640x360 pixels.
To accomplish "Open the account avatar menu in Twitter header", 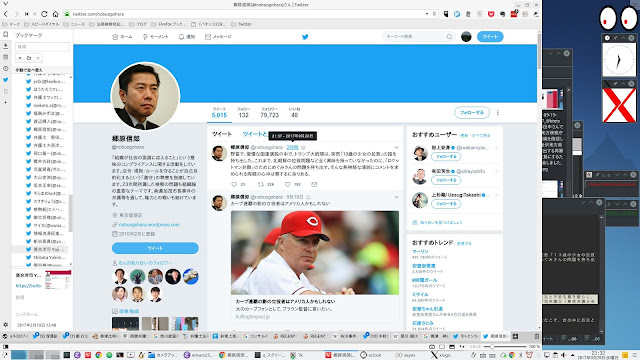I will 466,37.
